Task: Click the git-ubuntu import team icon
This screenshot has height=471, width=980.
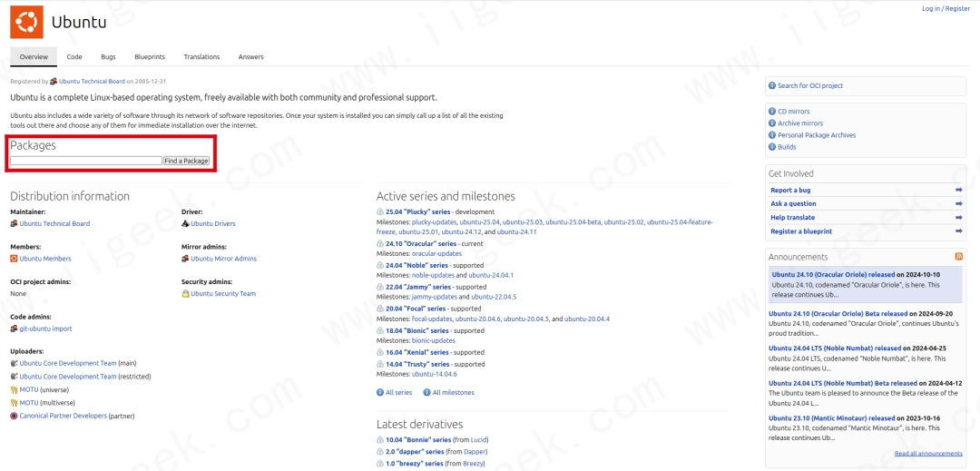Action: [15, 329]
